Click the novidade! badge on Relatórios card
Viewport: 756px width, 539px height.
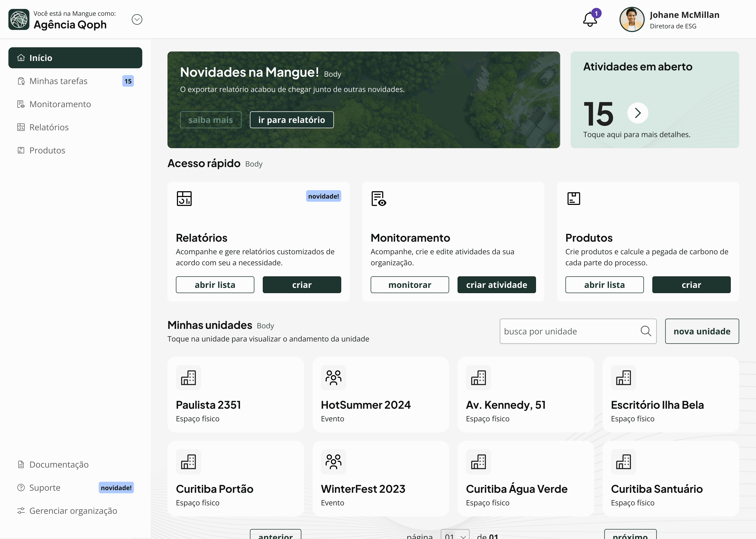(x=324, y=196)
